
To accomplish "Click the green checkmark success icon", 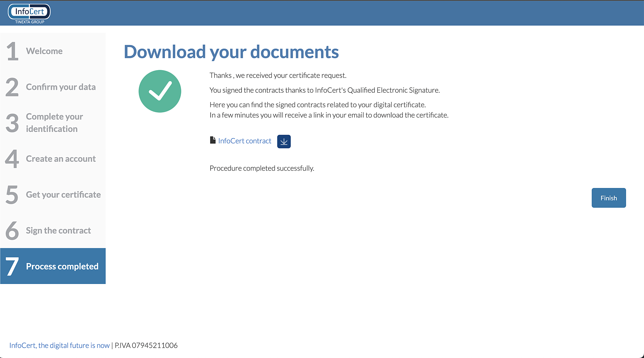I will [x=160, y=91].
